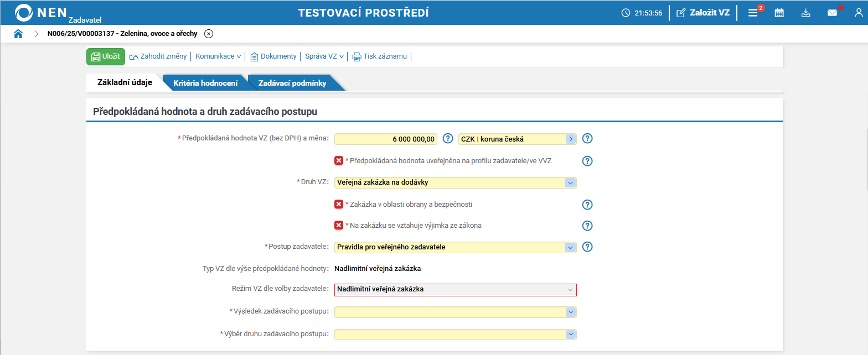
Task: Click help icon next to currency field
Action: point(588,139)
